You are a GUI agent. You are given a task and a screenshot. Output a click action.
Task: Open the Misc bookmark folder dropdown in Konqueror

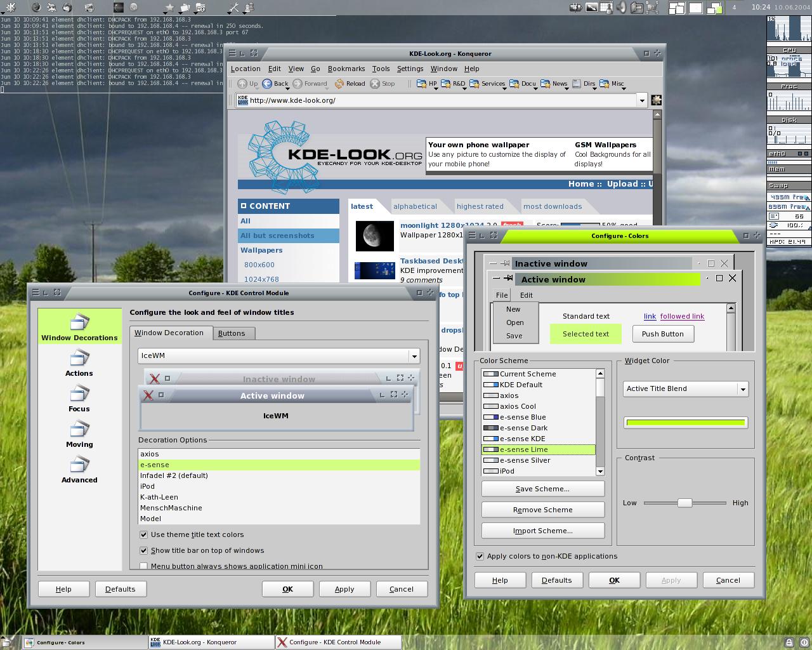pos(612,84)
